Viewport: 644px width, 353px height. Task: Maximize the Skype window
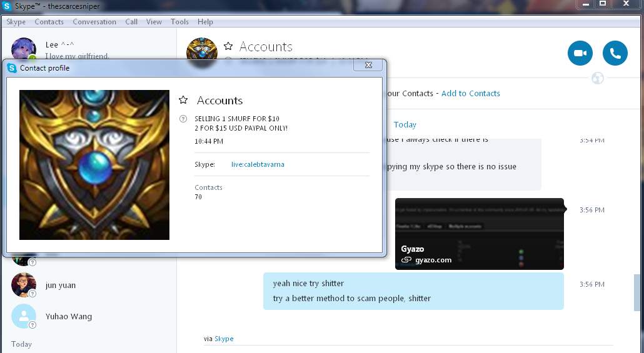603,4
